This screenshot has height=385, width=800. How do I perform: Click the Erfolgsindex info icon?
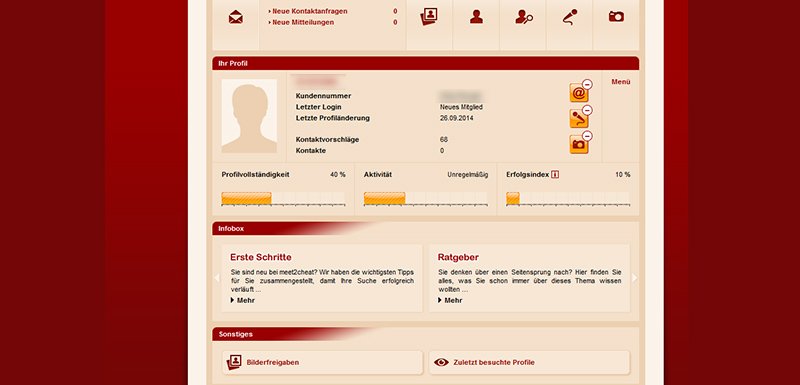(555, 174)
